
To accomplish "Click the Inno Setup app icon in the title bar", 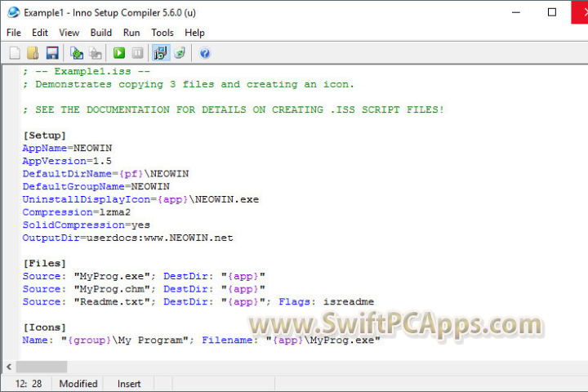I will click(x=14, y=12).
